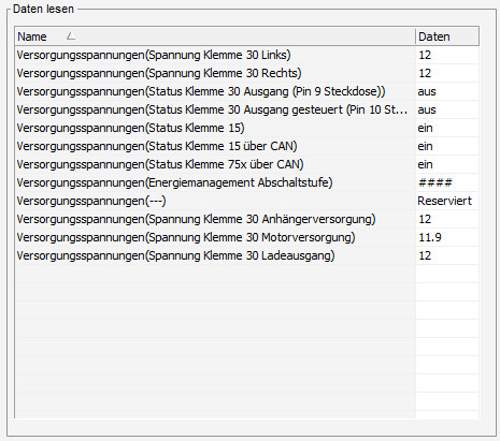Select the Spannung Klemme 30 Rechts row
Screen dimensions: 500x441
tap(247, 73)
